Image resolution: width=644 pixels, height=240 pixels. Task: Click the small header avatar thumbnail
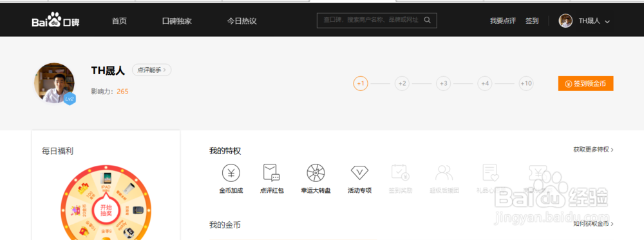click(x=565, y=21)
